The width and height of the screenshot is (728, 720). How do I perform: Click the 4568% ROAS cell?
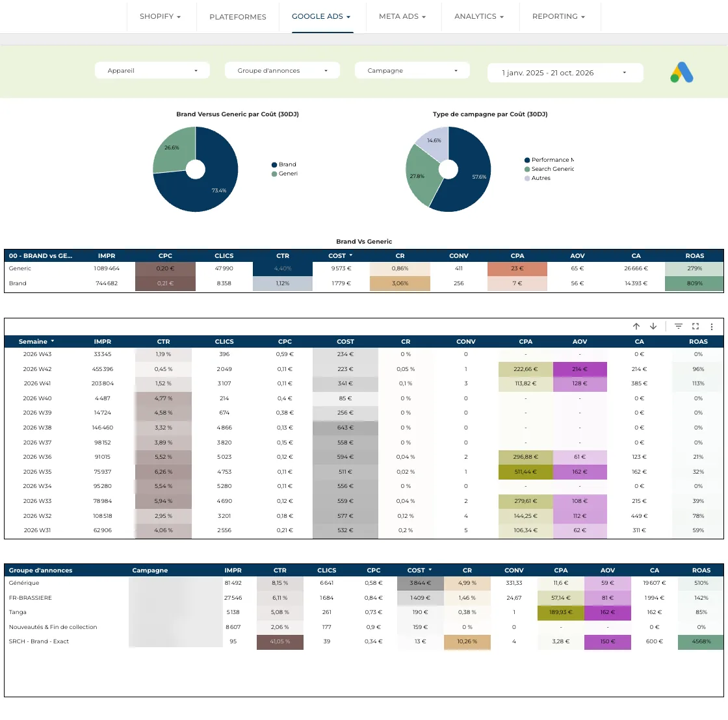701,642
